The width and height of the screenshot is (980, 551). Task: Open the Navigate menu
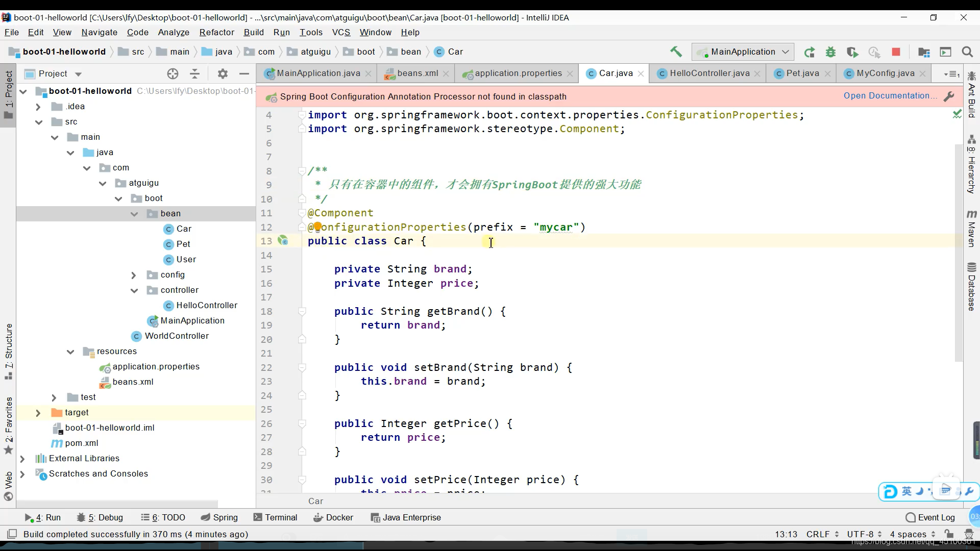click(x=100, y=32)
